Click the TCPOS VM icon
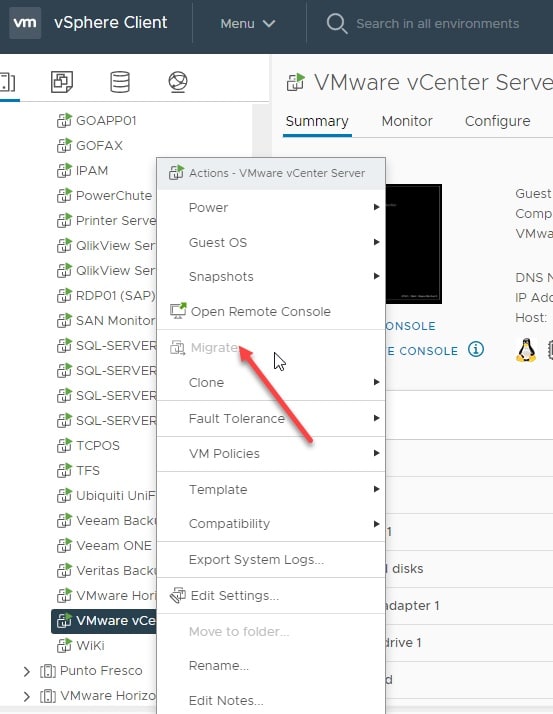 (64, 445)
